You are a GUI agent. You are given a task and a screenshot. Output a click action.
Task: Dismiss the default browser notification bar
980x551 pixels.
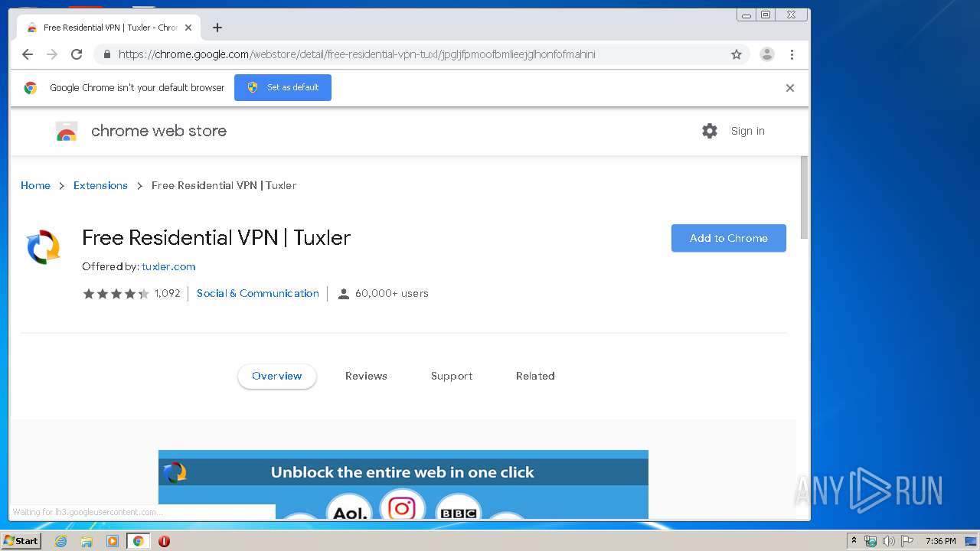790,88
